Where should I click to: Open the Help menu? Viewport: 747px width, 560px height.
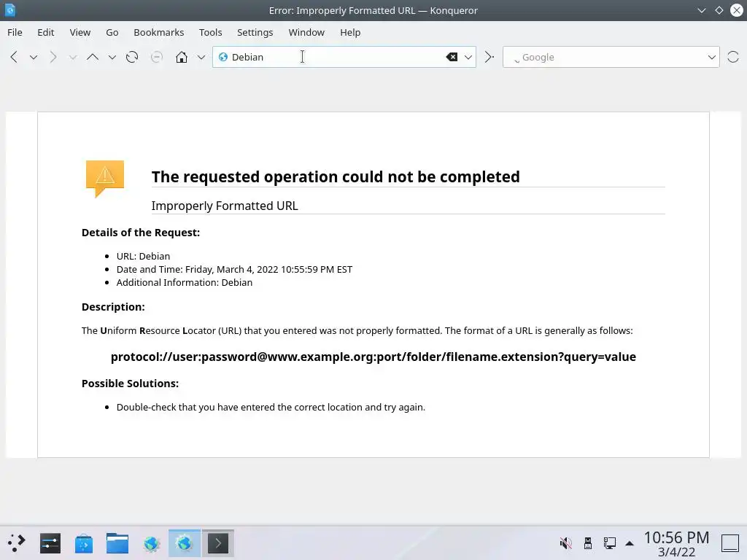(350, 32)
